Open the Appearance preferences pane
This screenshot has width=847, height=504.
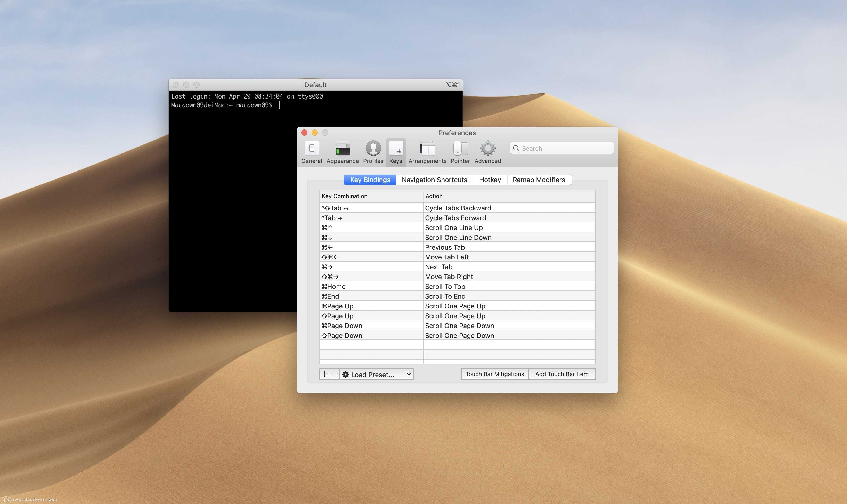point(342,152)
